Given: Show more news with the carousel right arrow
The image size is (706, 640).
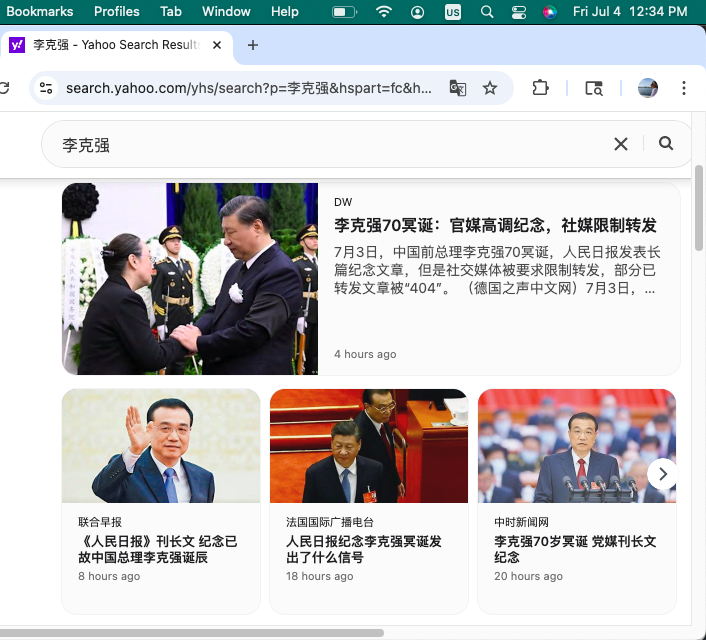Looking at the screenshot, I should (x=662, y=474).
